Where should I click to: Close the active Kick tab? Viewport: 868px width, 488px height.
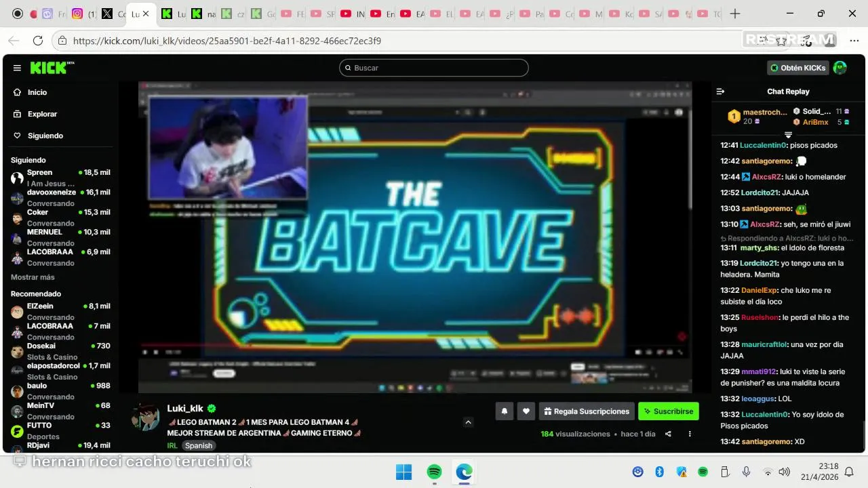click(x=145, y=14)
